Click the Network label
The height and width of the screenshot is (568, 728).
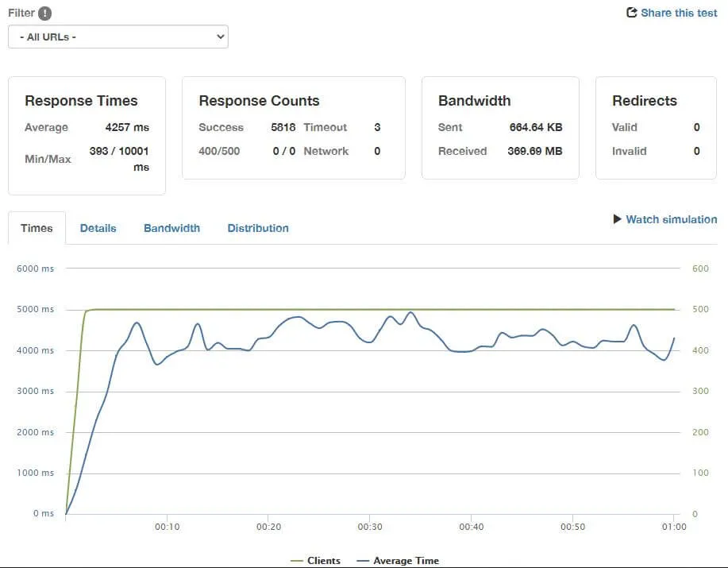(x=326, y=151)
